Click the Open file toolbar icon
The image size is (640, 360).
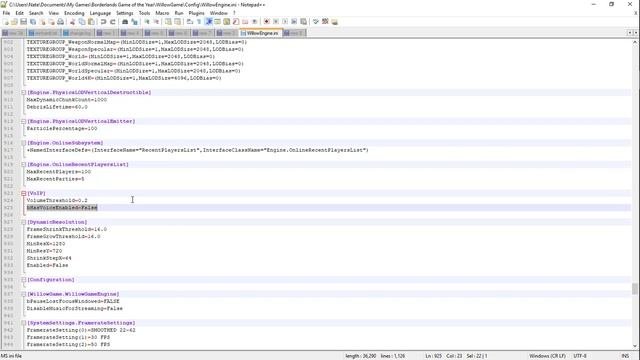[x=14, y=22]
